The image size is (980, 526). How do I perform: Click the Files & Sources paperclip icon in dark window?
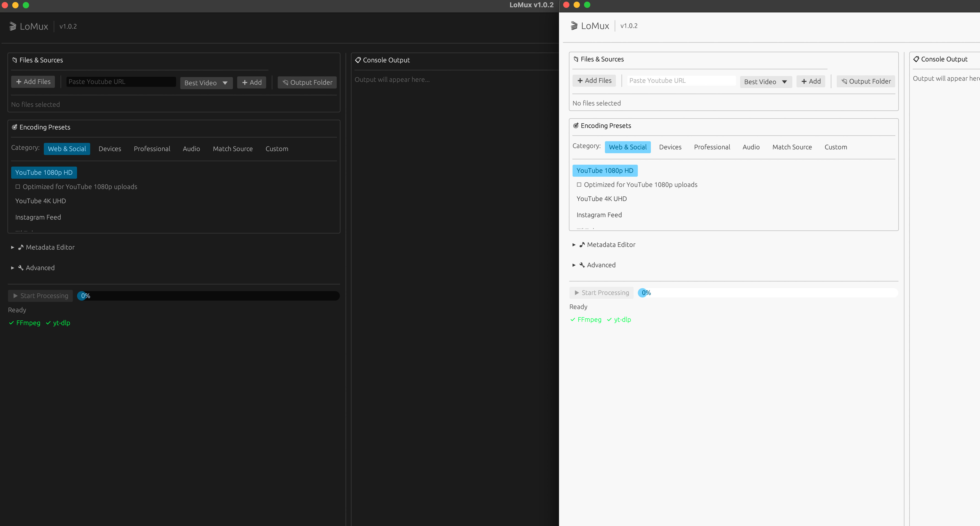point(15,60)
